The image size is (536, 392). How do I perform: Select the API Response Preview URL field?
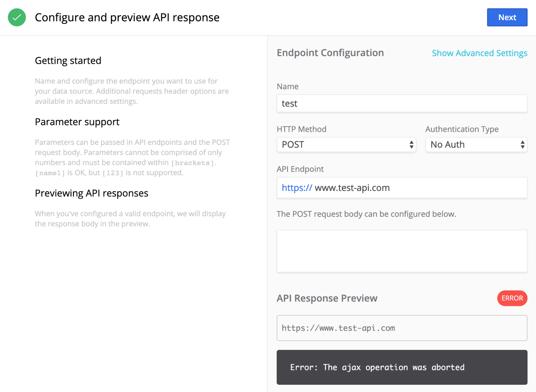[402, 328]
